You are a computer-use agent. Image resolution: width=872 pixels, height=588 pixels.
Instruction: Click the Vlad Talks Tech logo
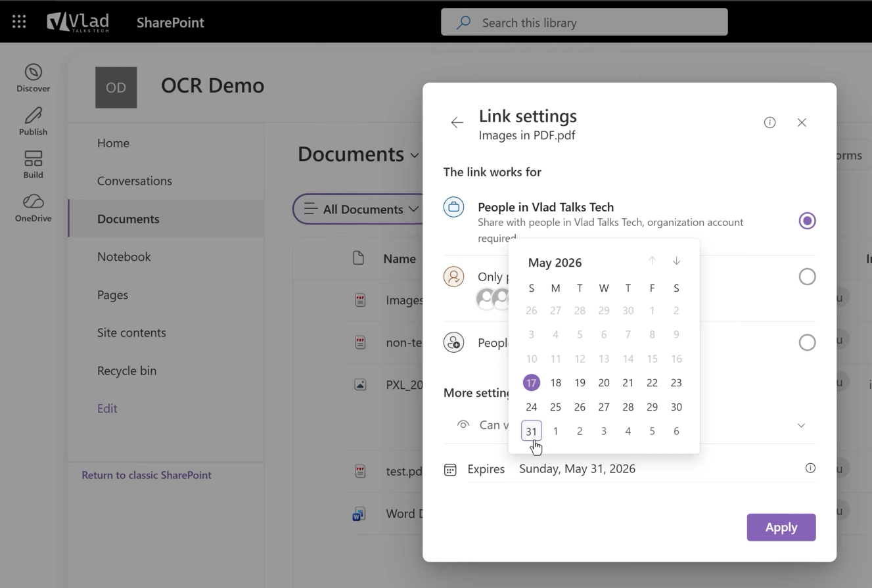pos(78,22)
